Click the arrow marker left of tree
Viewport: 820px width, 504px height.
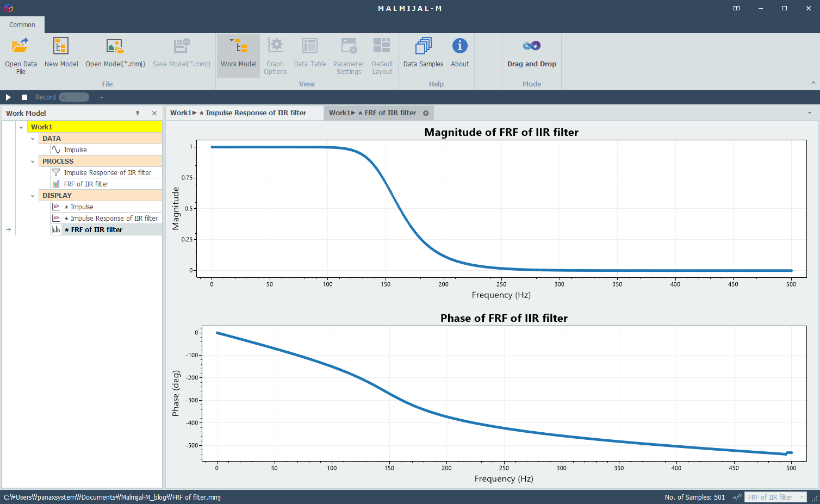(8, 230)
